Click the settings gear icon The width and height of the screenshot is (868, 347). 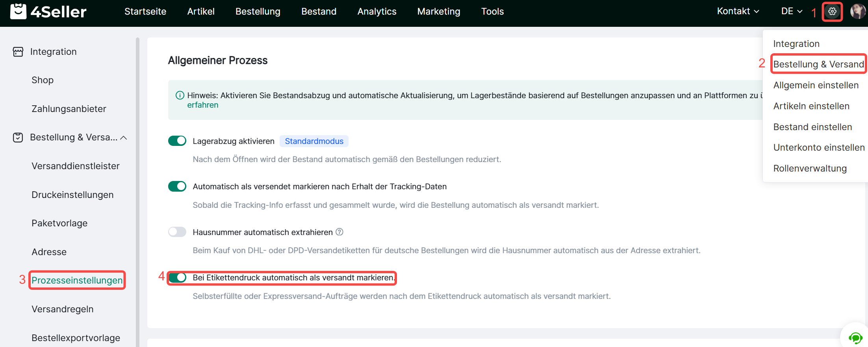point(832,12)
